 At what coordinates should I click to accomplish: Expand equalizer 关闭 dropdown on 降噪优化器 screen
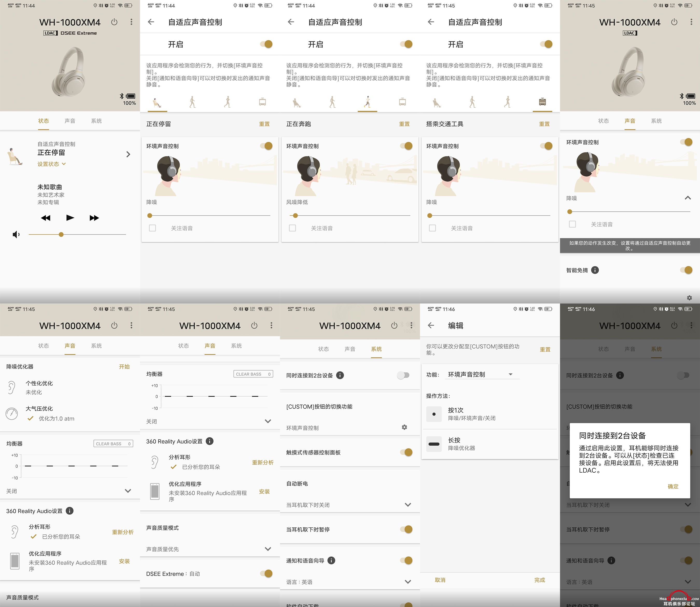[x=128, y=491]
